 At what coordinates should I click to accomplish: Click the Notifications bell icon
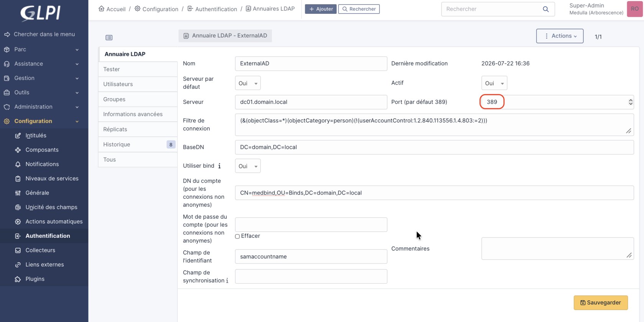(18, 164)
